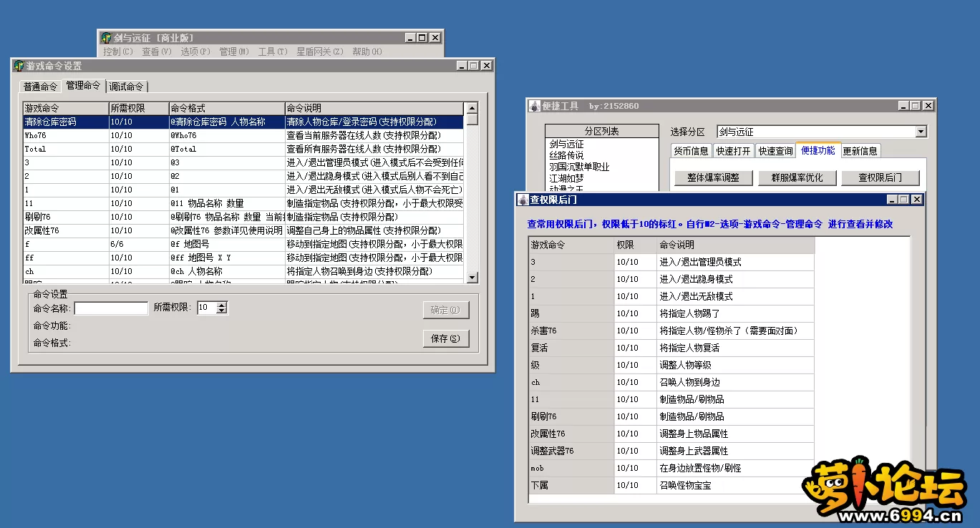980x528 pixels.
Task: Select the 级 row in 查权限后门
Action: 671,365
